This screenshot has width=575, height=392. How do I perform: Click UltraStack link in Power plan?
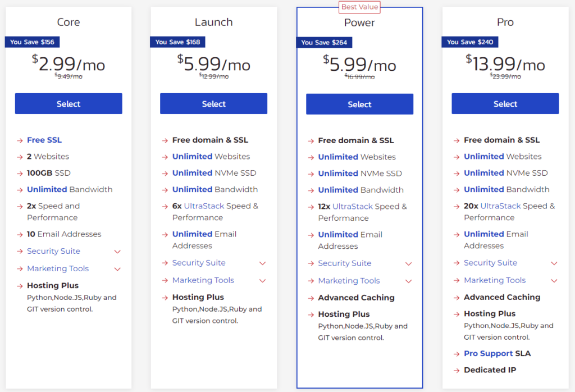(x=353, y=207)
